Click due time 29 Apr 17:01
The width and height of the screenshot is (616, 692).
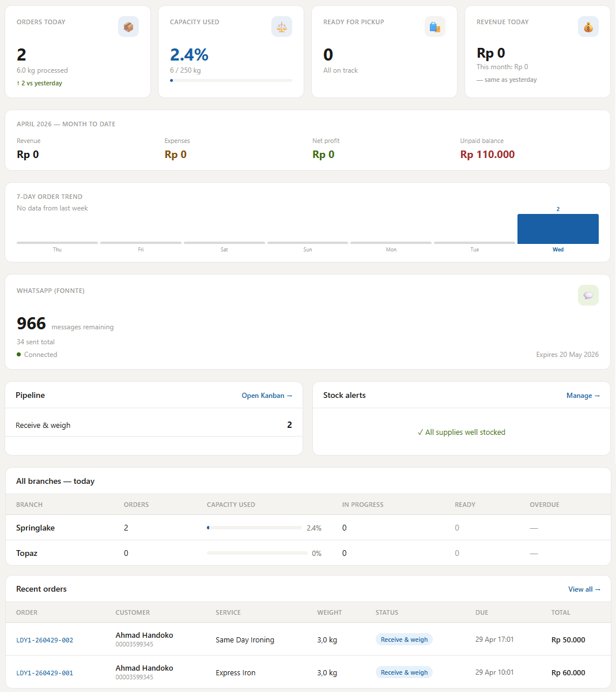(x=494, y=640)
